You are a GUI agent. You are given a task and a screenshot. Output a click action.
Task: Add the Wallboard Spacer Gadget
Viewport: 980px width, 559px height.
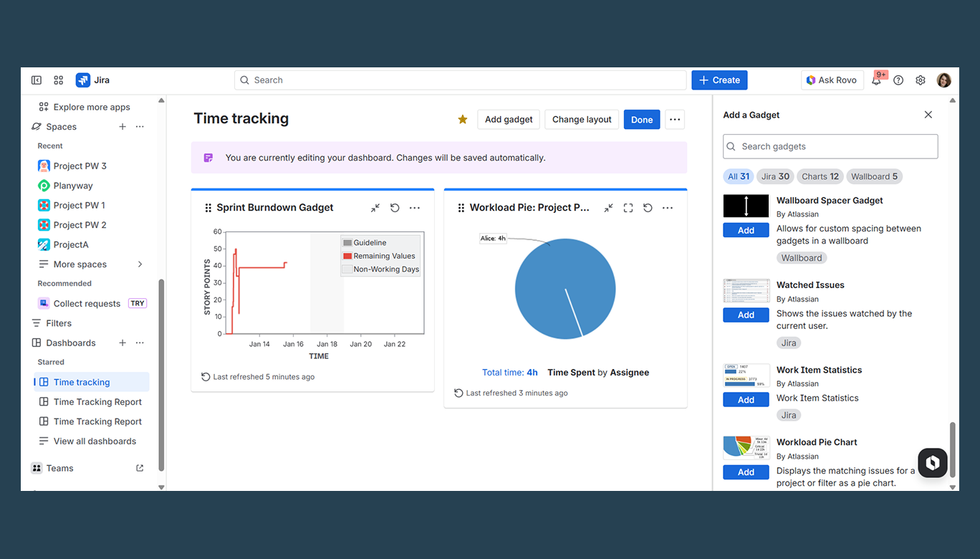click(x=746, y=231)
